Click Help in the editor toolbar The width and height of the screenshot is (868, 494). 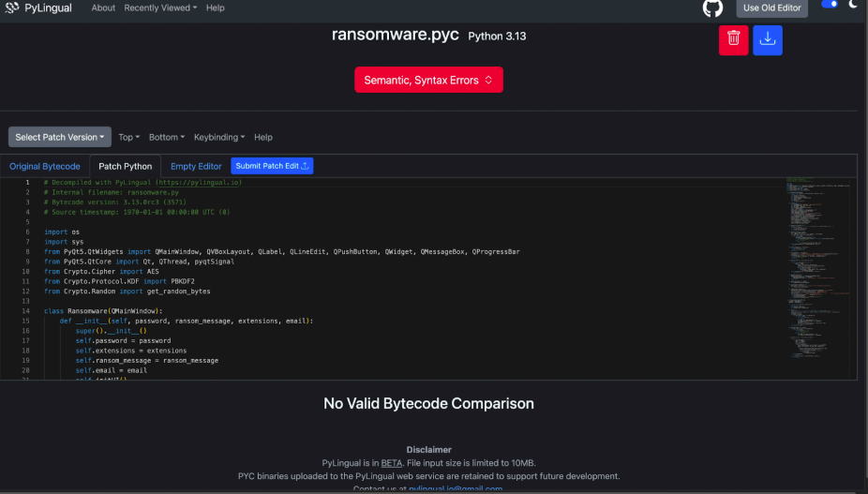tap(263, 137)
